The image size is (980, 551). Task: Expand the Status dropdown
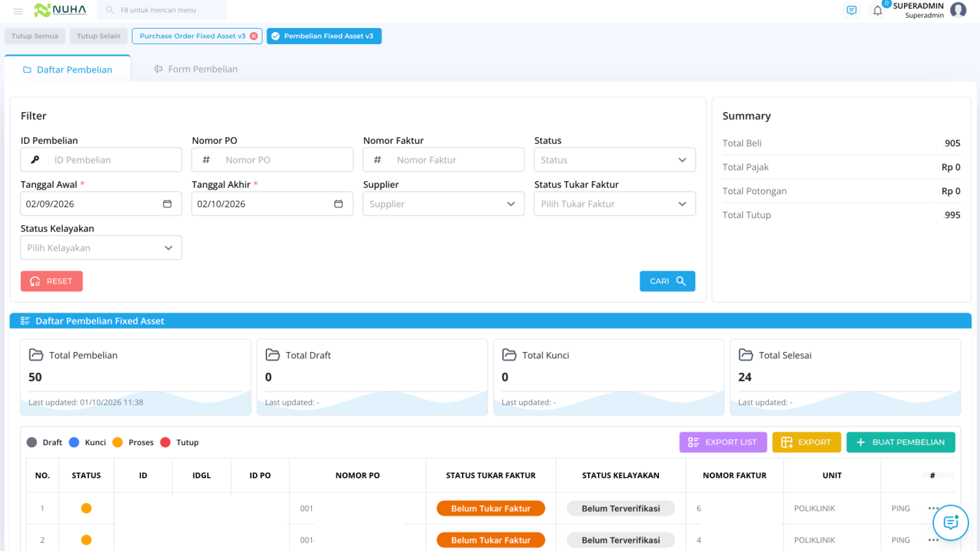615,160
